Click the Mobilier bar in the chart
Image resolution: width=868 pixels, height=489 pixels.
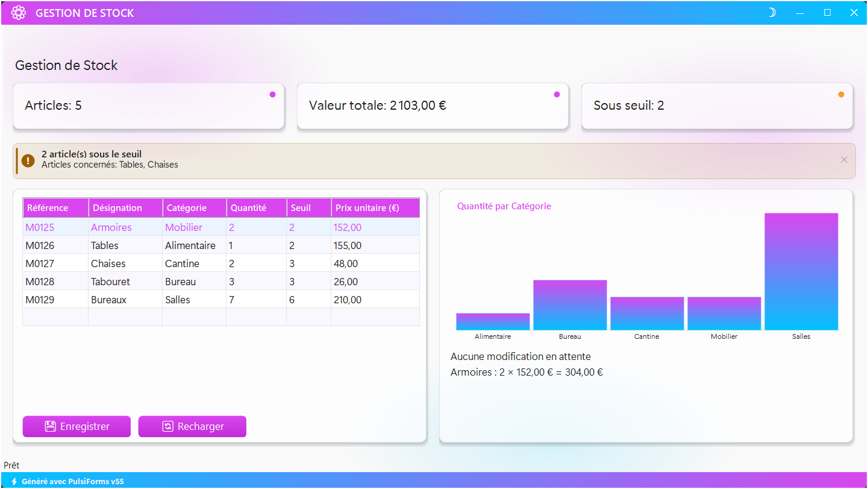[724, 314]
